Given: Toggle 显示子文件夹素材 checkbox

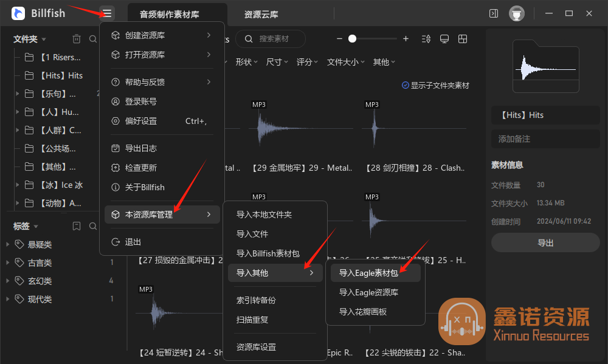Looking at the screenshot, I should pos(405,85).
